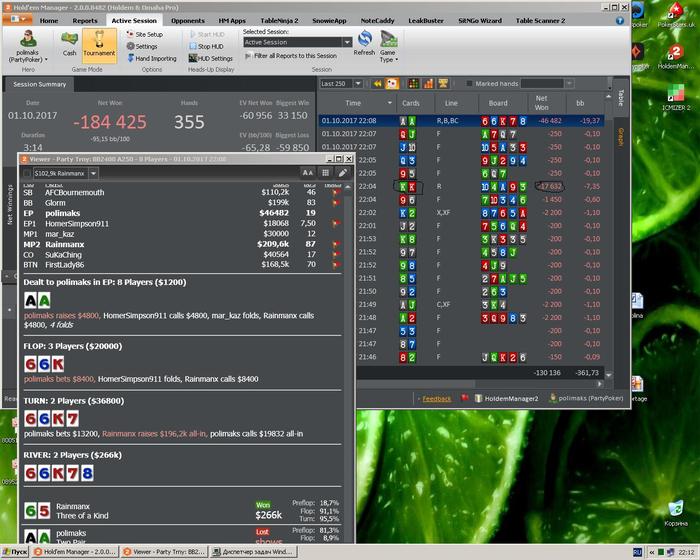The height and width of the screenshot is (560, 700).
Task: Toggle font size AA icon in Viewer
Action: pos(308,173)
